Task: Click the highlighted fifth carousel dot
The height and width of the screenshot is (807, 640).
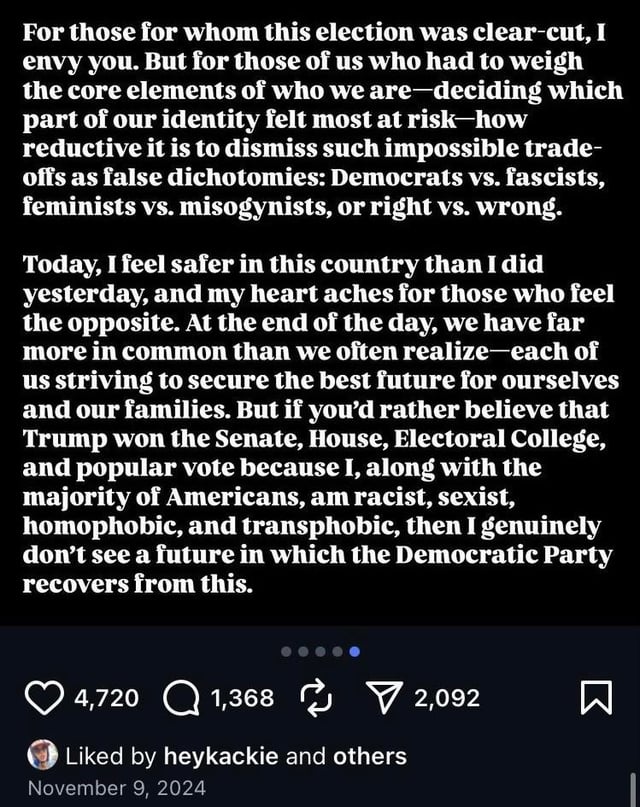Action: click(354, 651)
